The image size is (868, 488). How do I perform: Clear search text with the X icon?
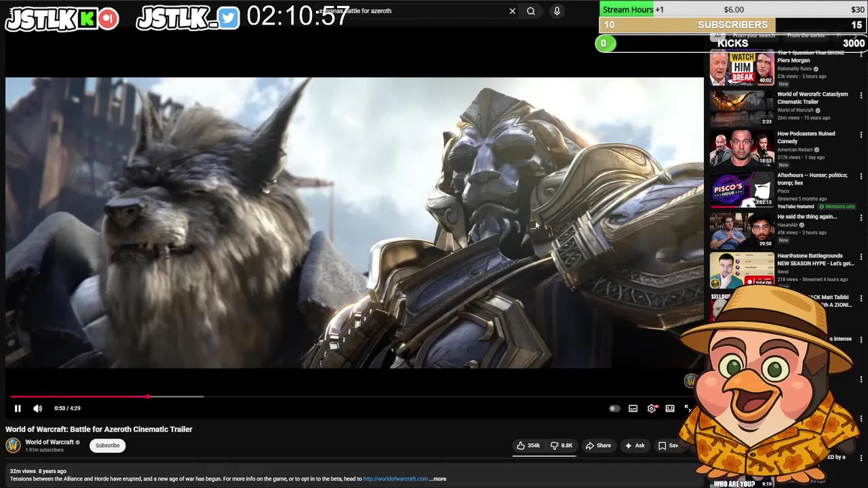click(513, 11)
